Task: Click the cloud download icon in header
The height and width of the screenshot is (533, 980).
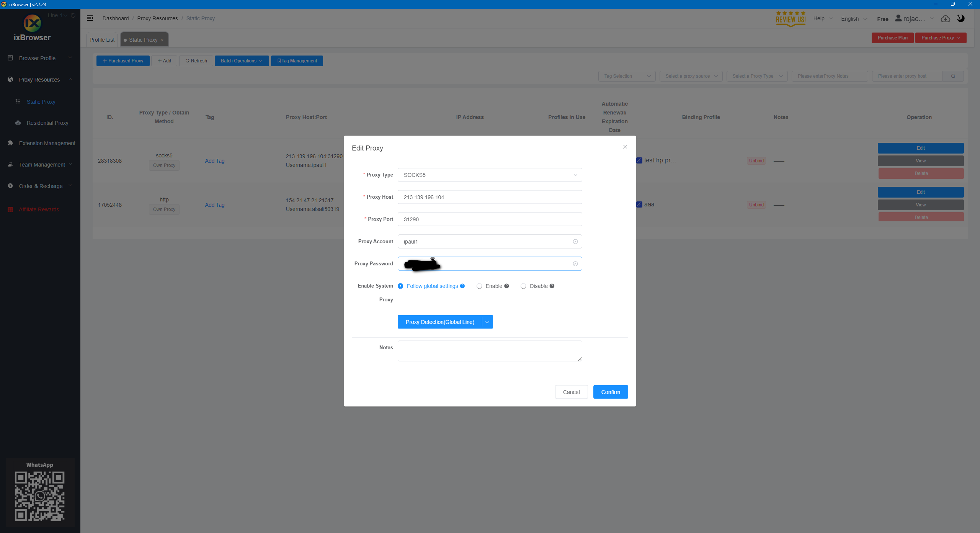Action: pyautogui.click(x=946, y=19)
